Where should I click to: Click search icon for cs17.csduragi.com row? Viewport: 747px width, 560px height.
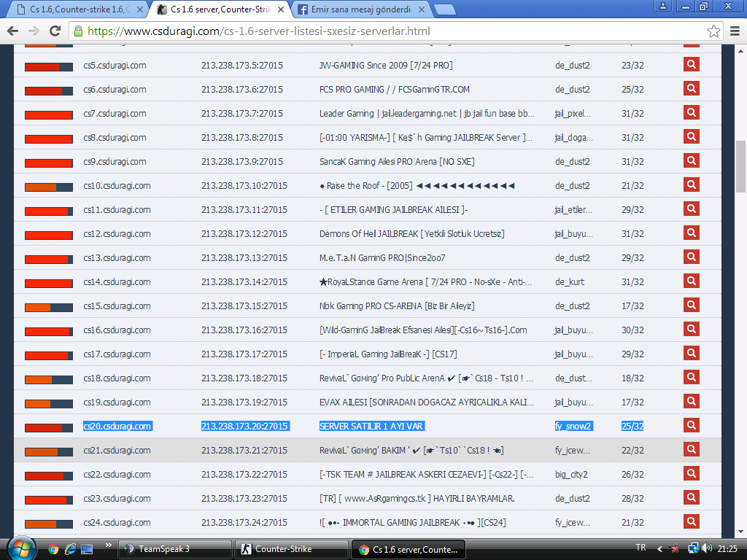(692, 353)
